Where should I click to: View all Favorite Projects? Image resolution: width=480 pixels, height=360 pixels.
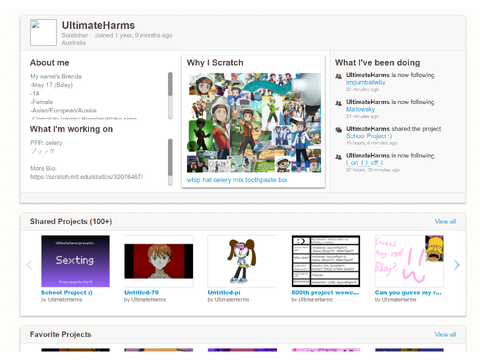click(445, 334)
